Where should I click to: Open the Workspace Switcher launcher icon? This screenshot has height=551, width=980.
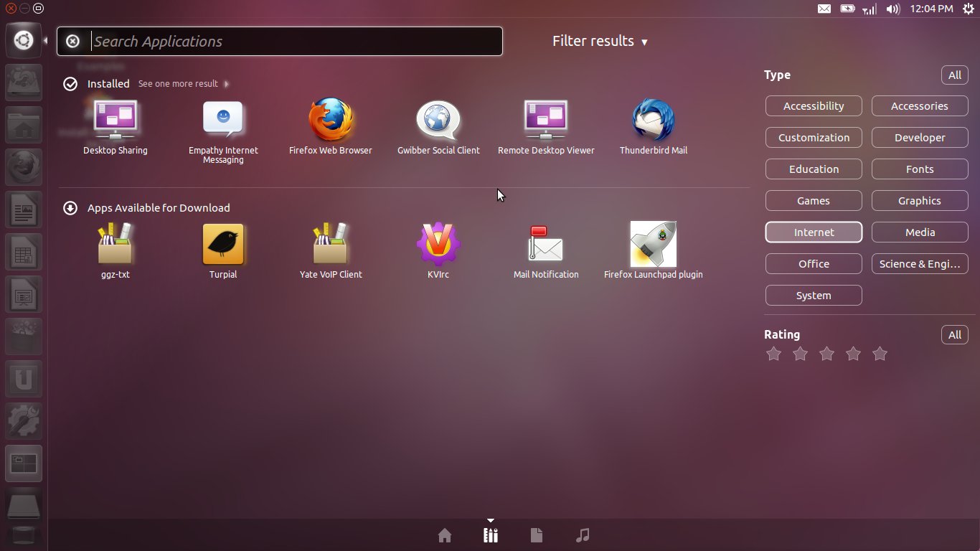tap(24, 463)
